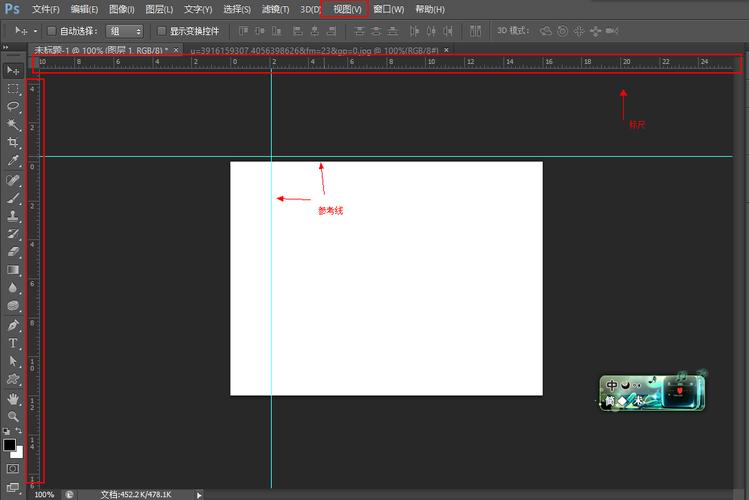The image size is (749, 500).
Task: Toggle Quick Mask mode icon
Action: (13, 467)
